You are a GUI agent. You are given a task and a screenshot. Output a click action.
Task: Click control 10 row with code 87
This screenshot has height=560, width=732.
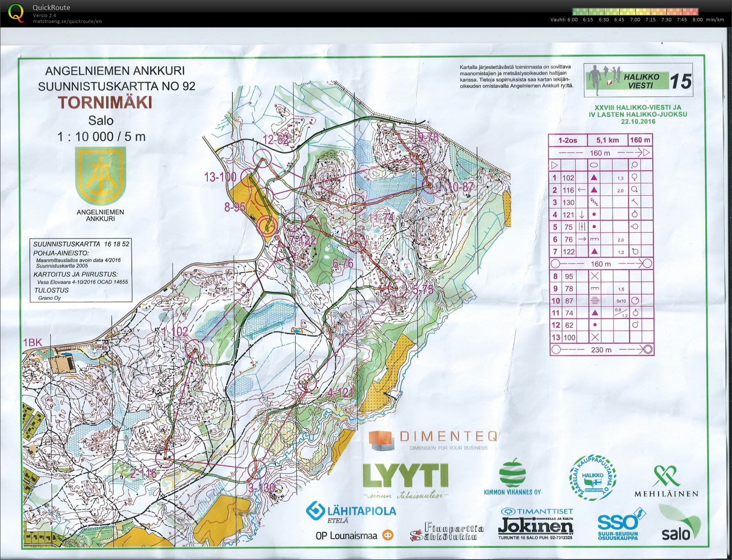pos(601,301)
